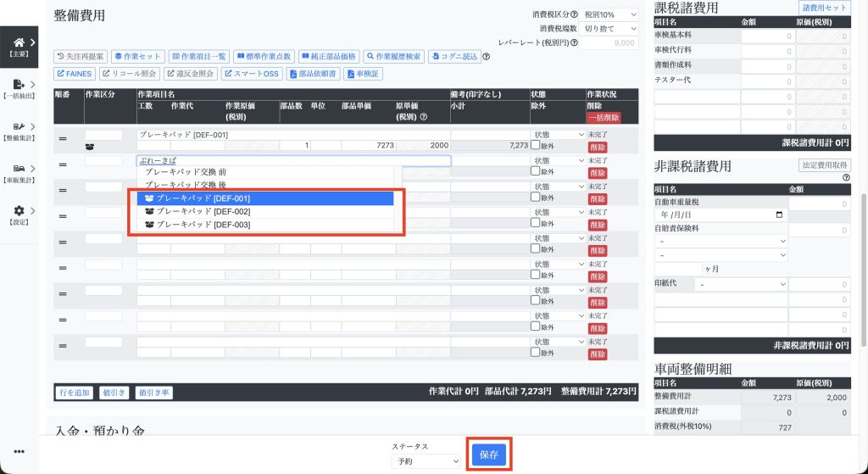Image resolution: width=868 pixels, height=474 pixels.
Task: Open the 消費税区分 税別10% dropdown
Action: coord(609,14)
